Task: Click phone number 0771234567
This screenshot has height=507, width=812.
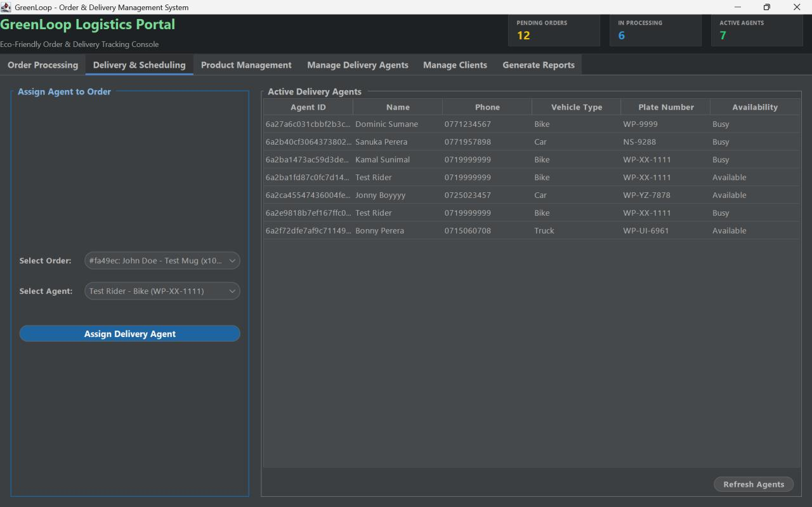Action: click(x=468, y=124)
